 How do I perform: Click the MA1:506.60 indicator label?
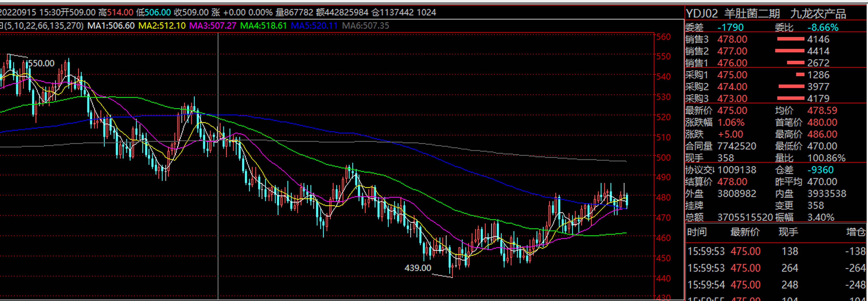(x=111, y=26)
